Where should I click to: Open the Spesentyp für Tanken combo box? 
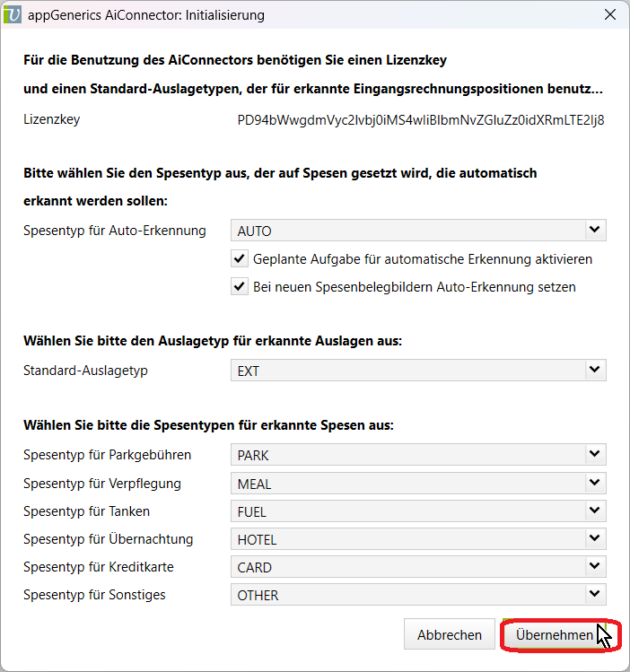point(418,511)
